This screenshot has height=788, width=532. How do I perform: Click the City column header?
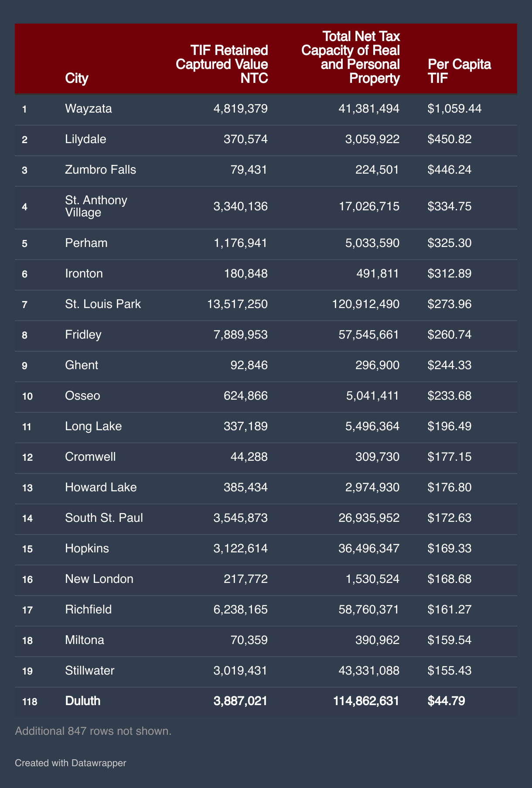click(77, 78)
